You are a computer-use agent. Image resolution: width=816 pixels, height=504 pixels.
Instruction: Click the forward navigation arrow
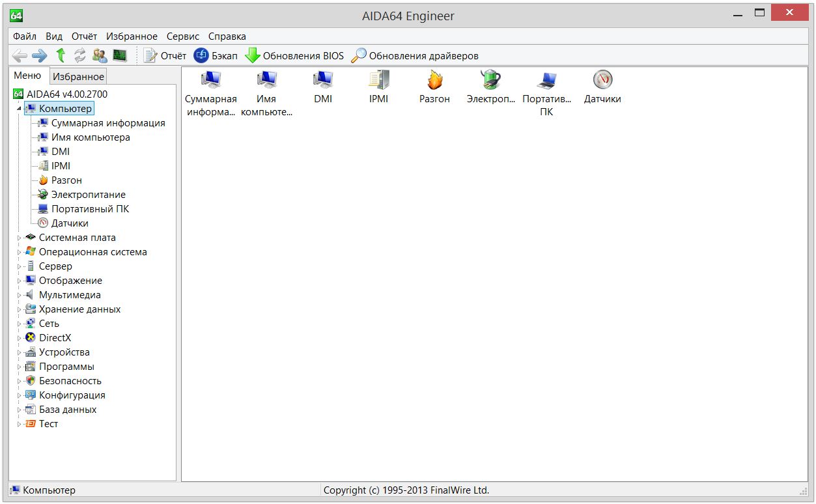point(40,56)
